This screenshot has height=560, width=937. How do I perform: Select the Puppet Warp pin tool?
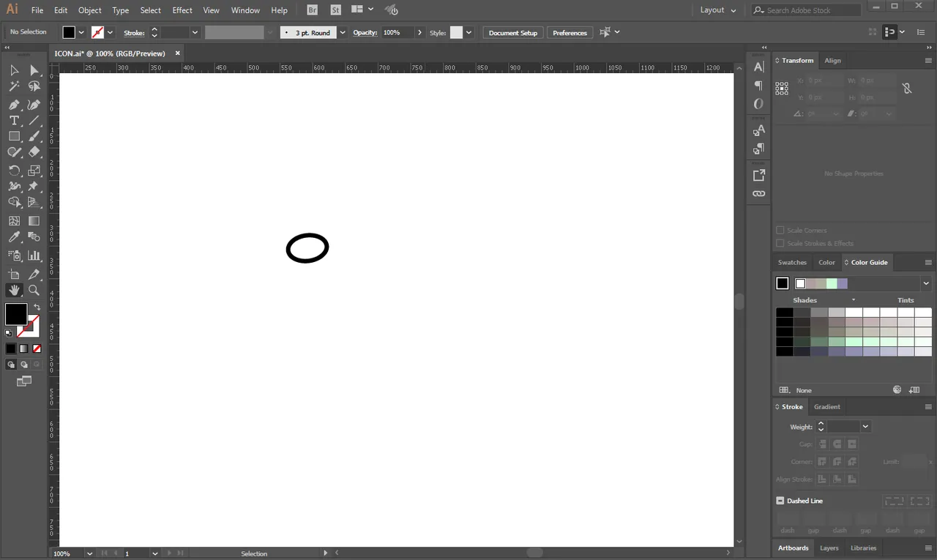pos(34,187)
